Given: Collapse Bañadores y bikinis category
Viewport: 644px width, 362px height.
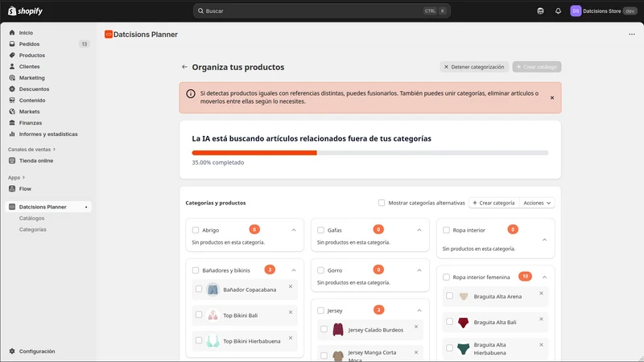Looking at the screenshot, I should 294,270.
